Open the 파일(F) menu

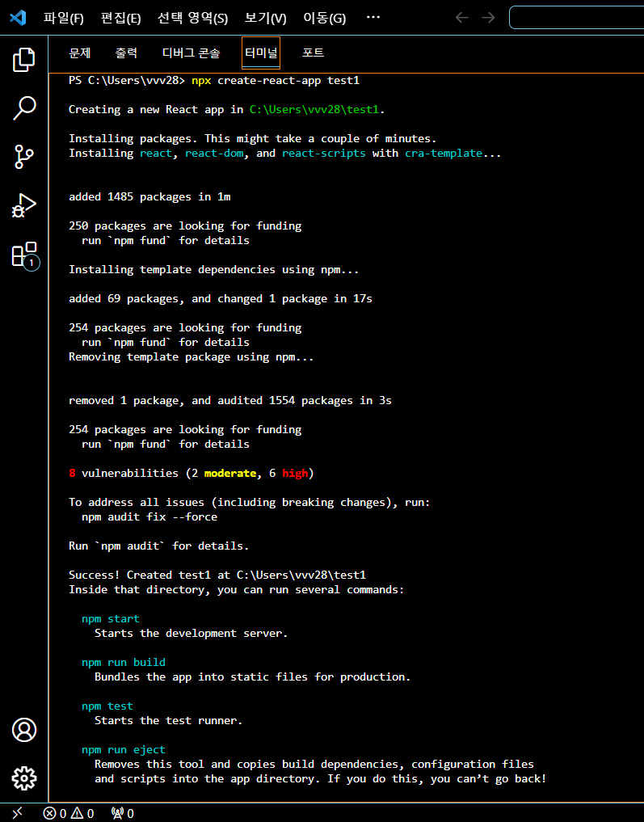click(63, 18)
